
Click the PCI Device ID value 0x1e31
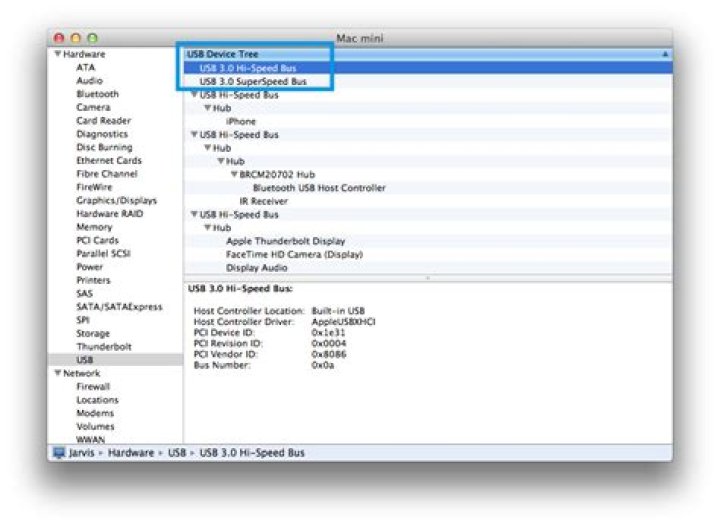tap(328, 333)
